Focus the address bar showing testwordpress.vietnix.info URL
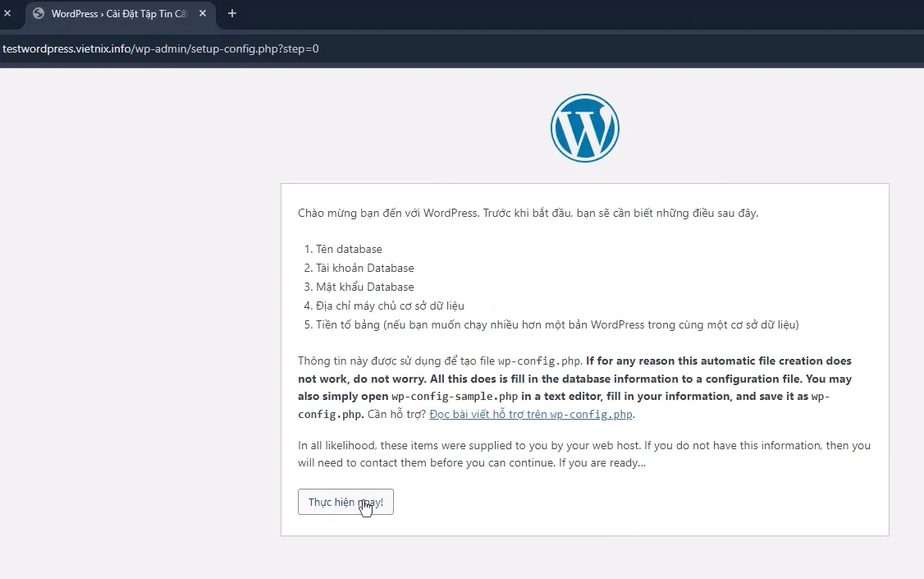Screen dimensions: 924x579 coord(328,48)
